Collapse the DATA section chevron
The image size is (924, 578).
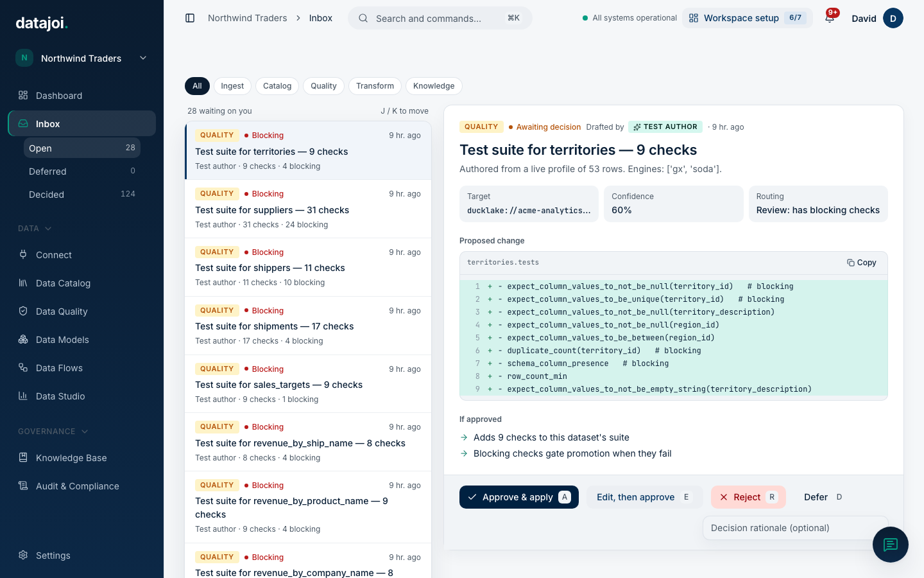tap(48, 229)
